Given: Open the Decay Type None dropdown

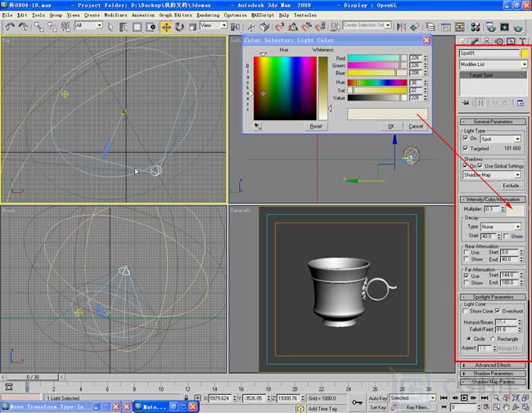Looking at the screenshot, I should coord(500,227).
